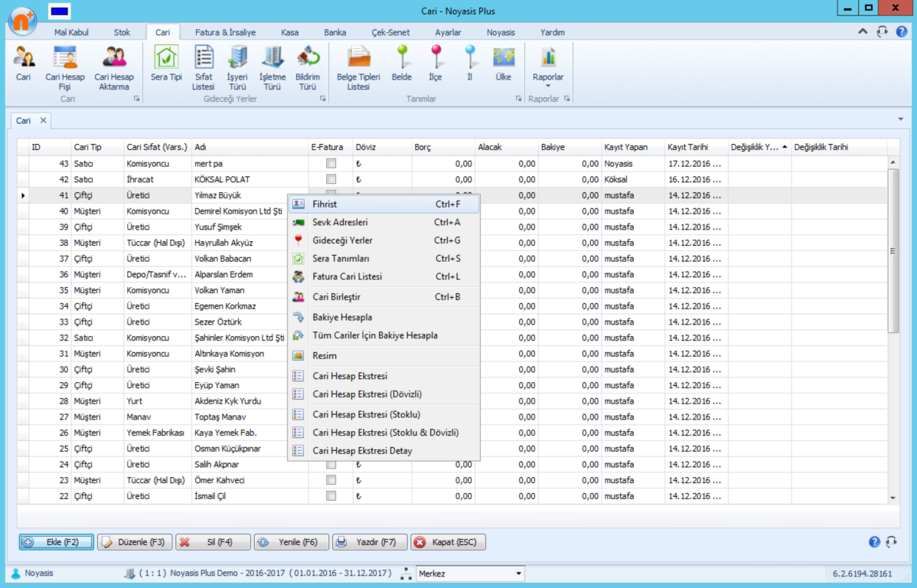Click the branch network icon in status bar
Image resolution: width=917 pixels, height=588 pixels.
pos(406,573)
